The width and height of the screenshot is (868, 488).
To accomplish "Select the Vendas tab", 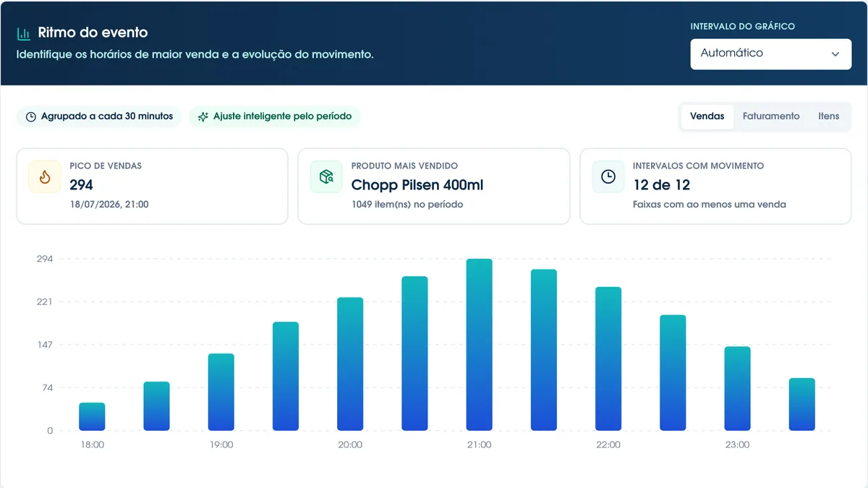I will (707, 116).
